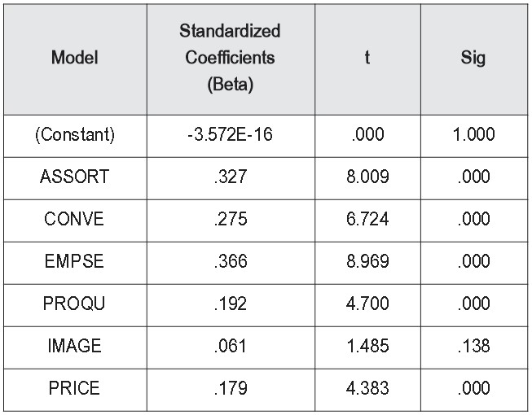The height and width of the screenshot is (415, 532).
Task: Select the CONVE row label
Action: (x=74, y=219)
